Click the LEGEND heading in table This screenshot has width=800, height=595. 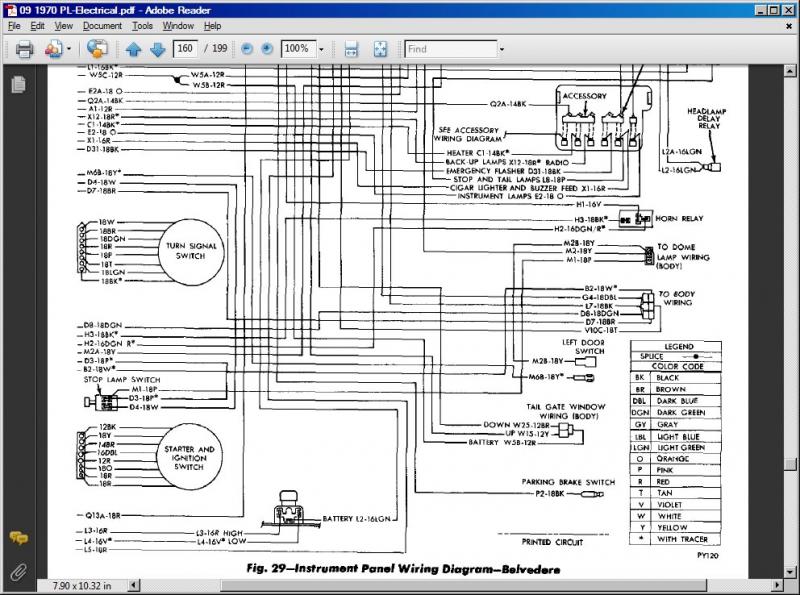(679, 346)
